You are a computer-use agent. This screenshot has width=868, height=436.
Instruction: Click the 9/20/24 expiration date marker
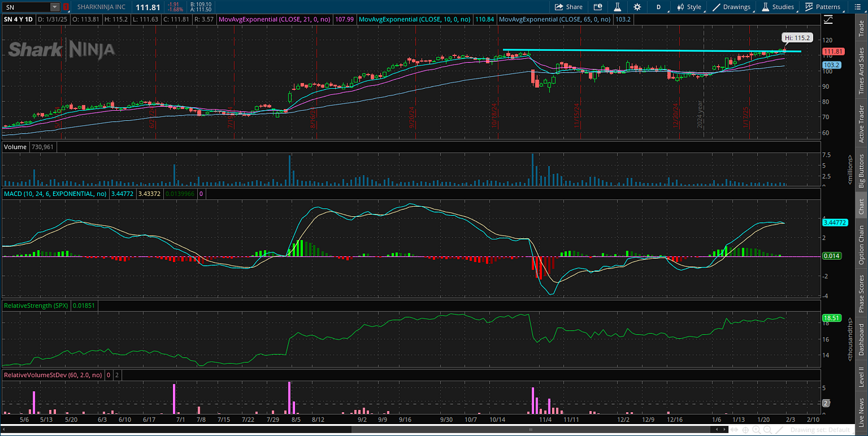point(412,118)
